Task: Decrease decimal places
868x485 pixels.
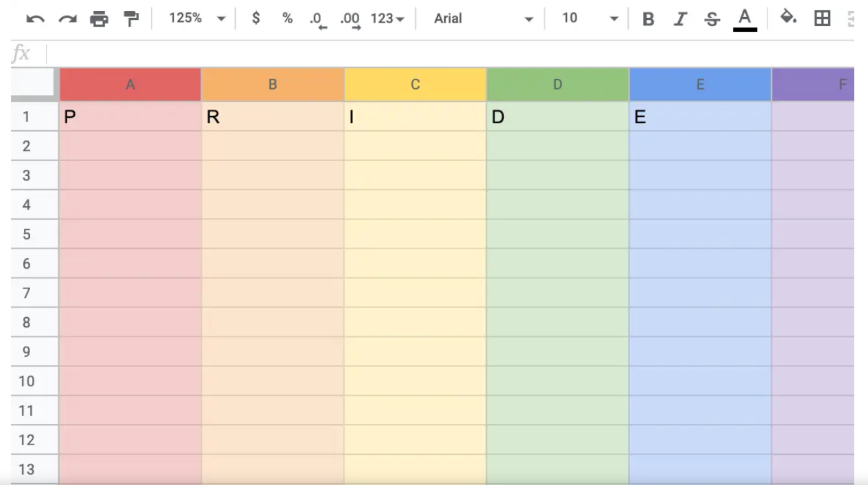Action: pos(318,20)
